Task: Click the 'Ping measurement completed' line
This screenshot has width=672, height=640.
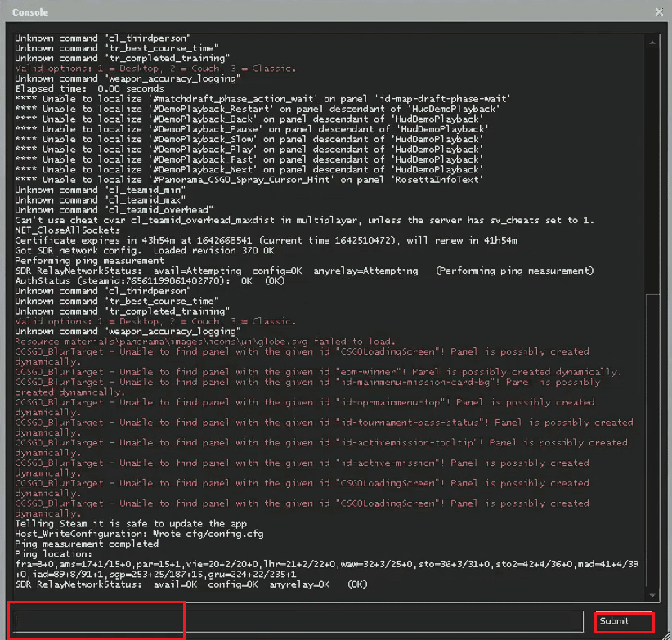Action: click(x=87, y=544)
